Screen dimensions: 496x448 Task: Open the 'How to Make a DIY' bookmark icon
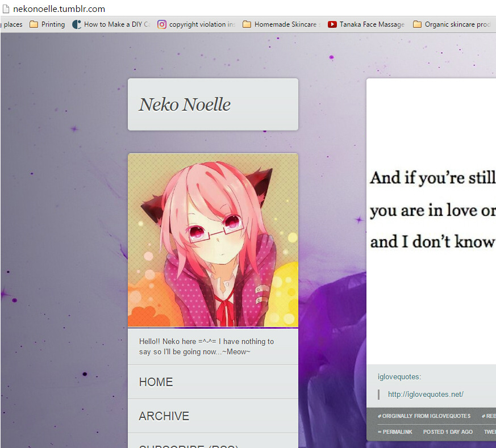[77, 24]
